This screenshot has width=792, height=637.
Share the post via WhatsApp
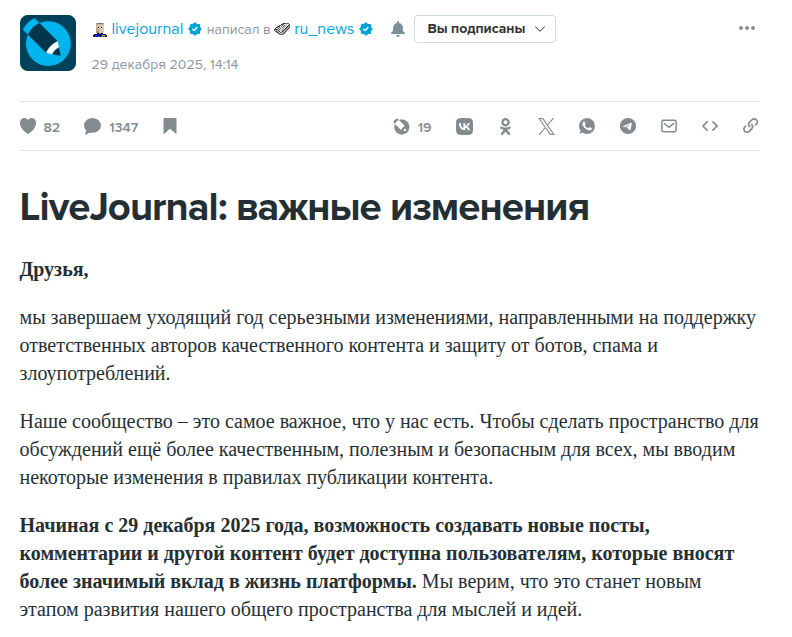[587, 127]
